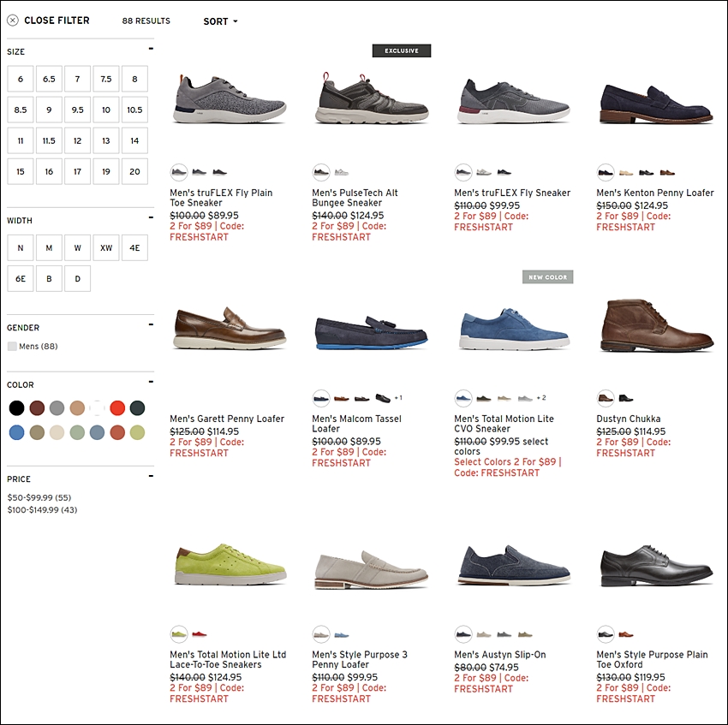Viewport: 728px width, 725px height.
Task: Choose navy variant of Austyn Slip-On
Action: [462, 634]
